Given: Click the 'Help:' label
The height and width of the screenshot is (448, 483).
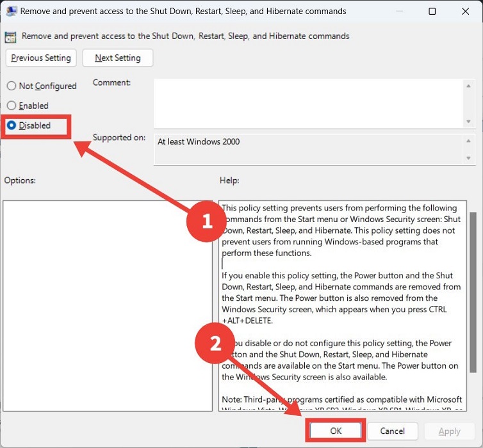Looking at the screenshot, I should coord(229,180).
